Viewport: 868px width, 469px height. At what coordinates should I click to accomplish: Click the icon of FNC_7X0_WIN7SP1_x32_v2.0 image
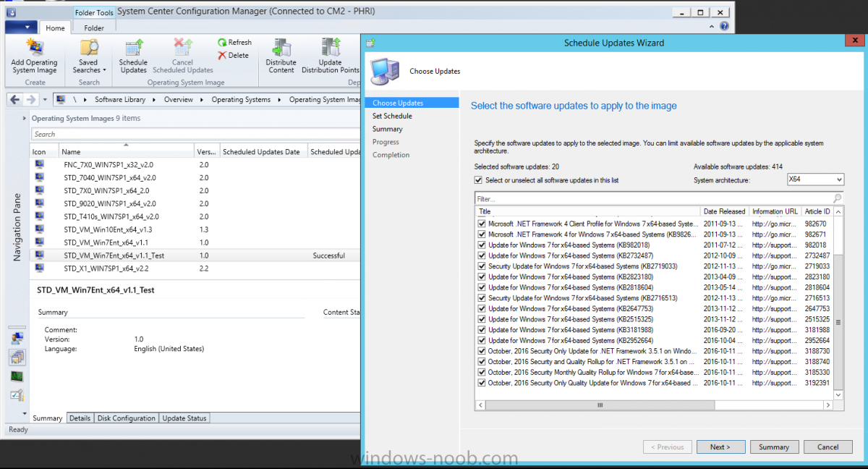tap(40, 165)
